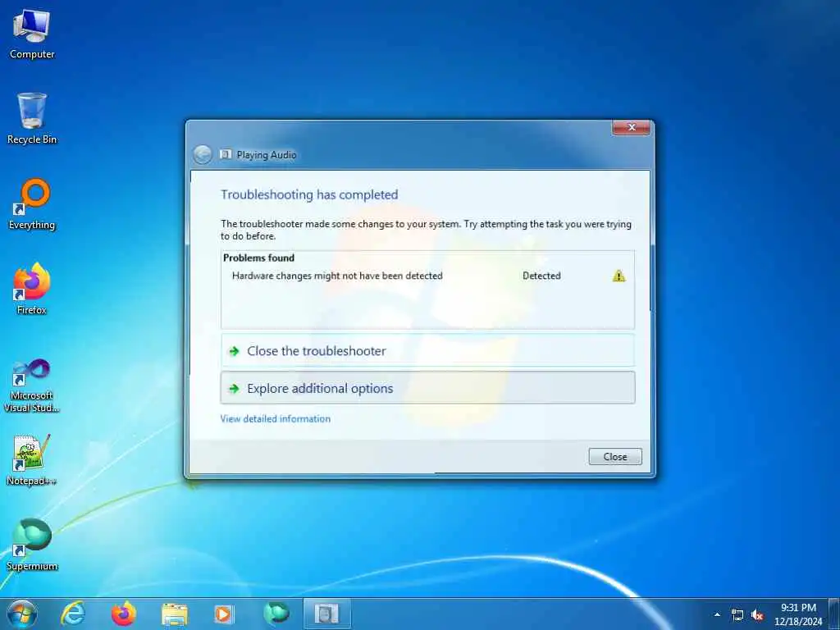Launch Firefox from the taskbar
The width and height of the screenshot is (840, 630).
pyautogui.click(x=124, y=614)
